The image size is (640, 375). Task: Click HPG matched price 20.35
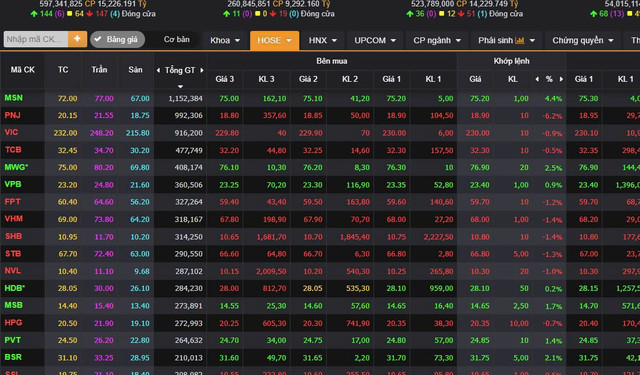click(x=480, y=323)
